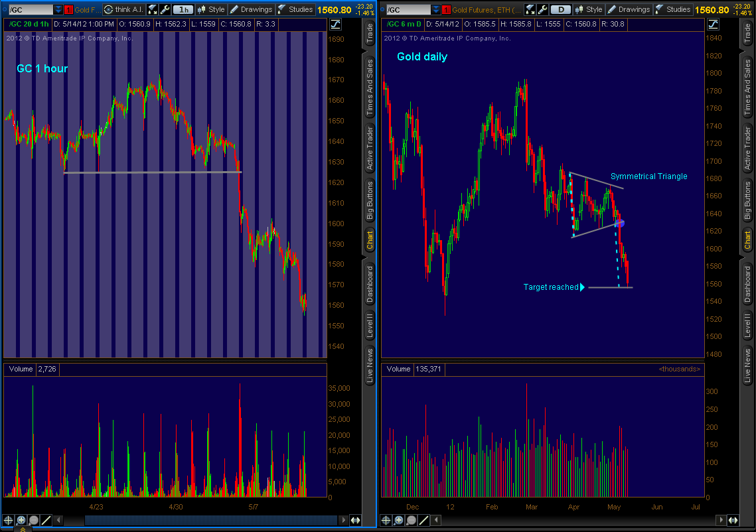Viewport: 756px width, 532px height.
Task: Open chart settings wrench on left chart
Action: (x=165, y=9)
